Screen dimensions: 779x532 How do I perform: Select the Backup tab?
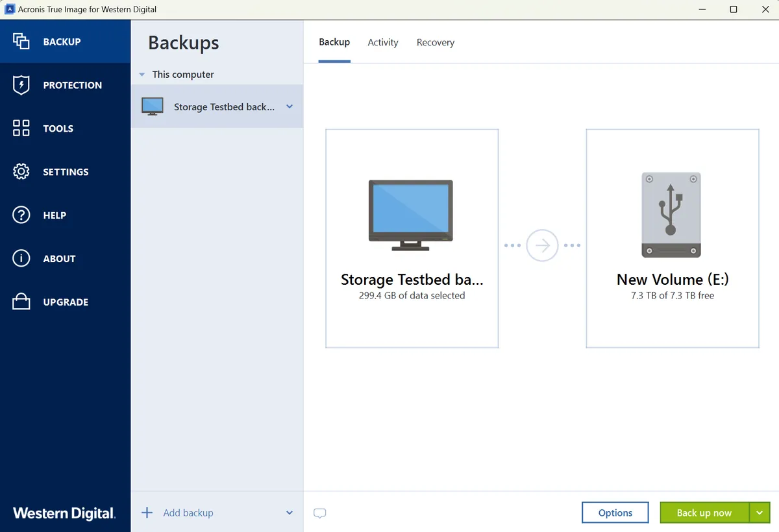coord(334,42)
